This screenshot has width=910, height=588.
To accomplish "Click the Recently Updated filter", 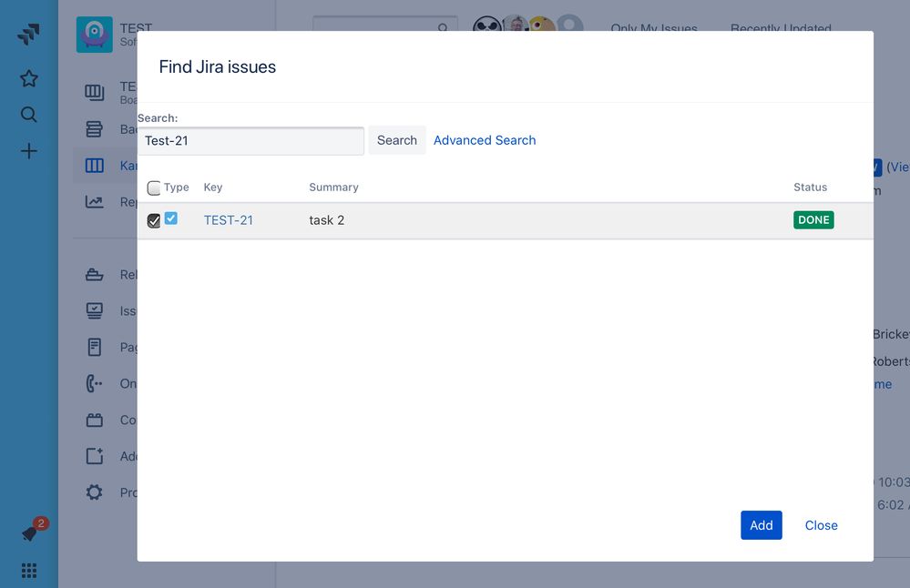I will [781, 26].
